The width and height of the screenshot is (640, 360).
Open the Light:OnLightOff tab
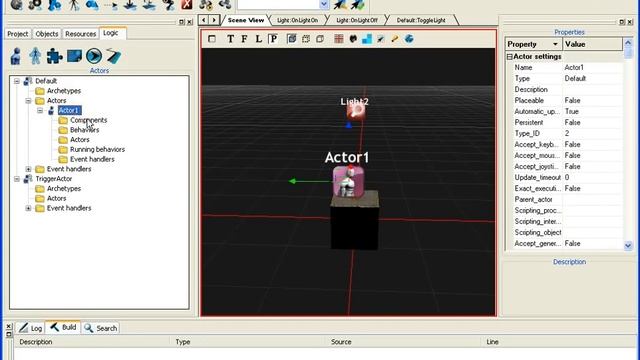click(357, 20)
